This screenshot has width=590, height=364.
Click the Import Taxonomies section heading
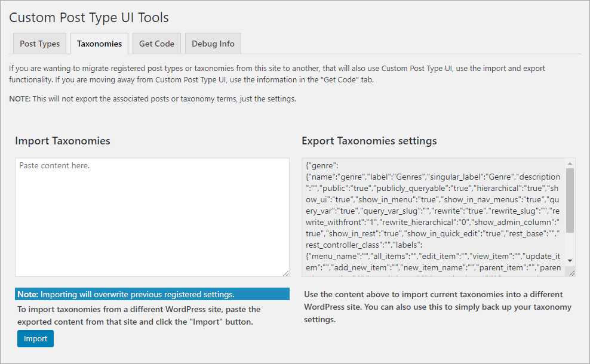(x=62, y=141)
